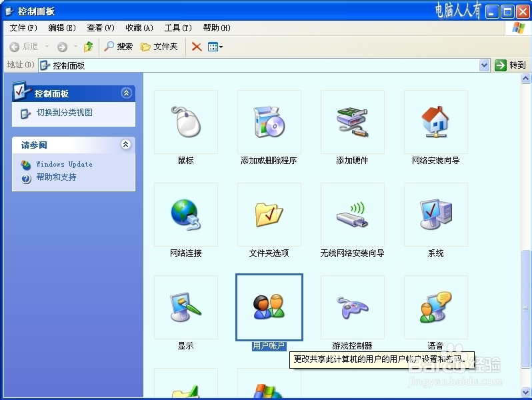Click the Folders (文件夹) toolbar button
The height and width of the screenshot is (400, 532).
point(159,47)
